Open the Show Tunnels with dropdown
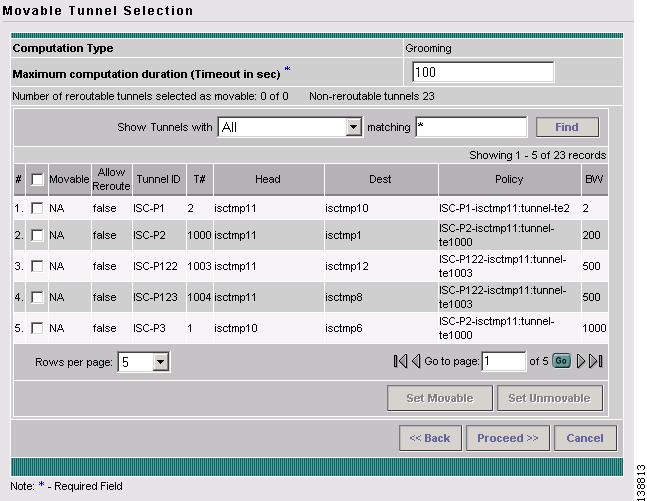Screen dimensions: 647x501 coord(290,127)
